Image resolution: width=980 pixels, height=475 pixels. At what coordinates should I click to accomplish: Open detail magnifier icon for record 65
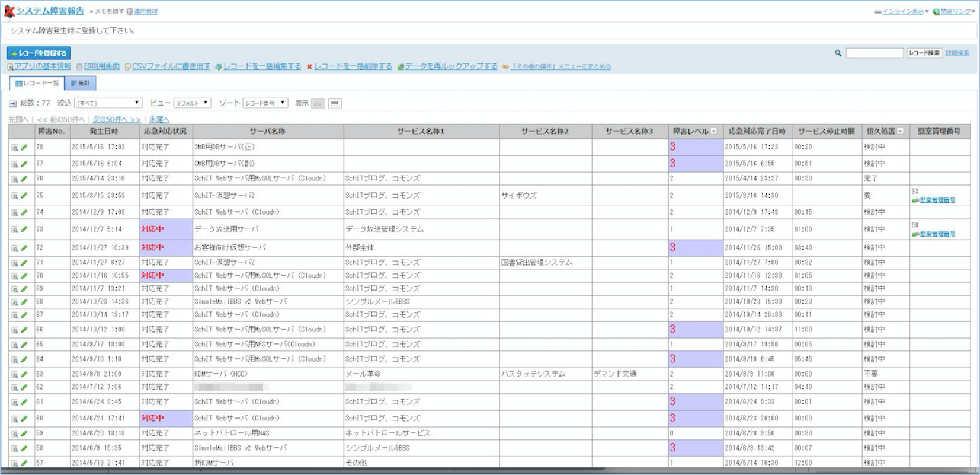pyautogui.click(x=14, y=345)
